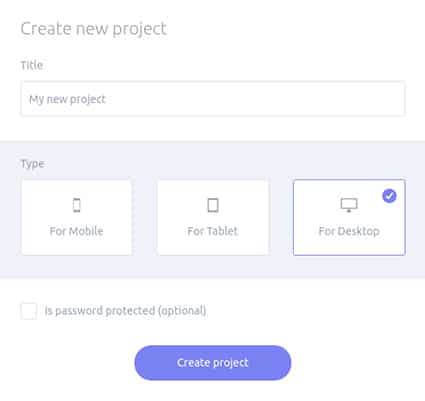Click the 'For Desktop' text label
The width and height of the screenshot is (425, 401).
[x=349, y=231]
